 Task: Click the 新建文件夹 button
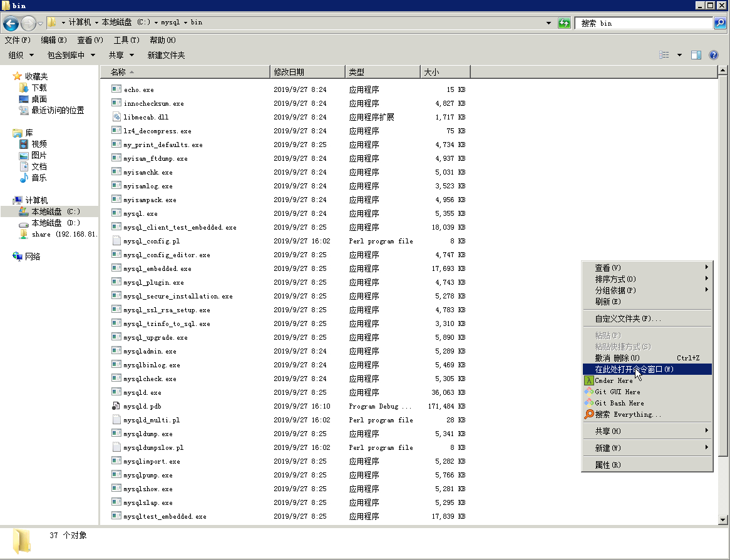tap(166, 55)
